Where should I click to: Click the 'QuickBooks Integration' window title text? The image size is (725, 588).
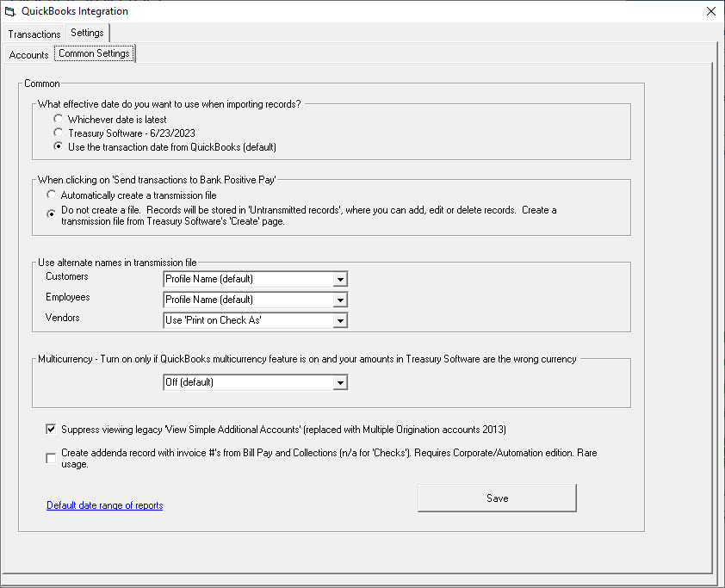[x=75, y=11]
